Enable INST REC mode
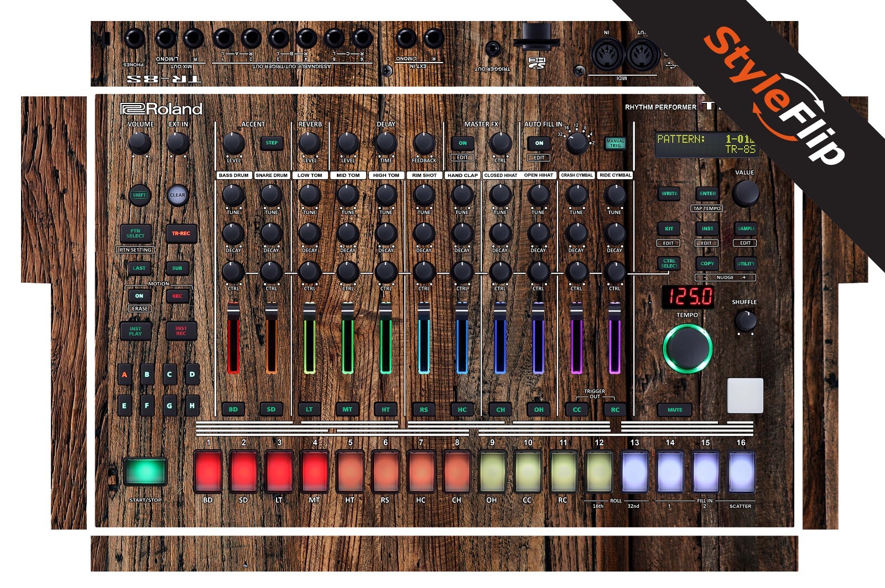 click(181, 331)
